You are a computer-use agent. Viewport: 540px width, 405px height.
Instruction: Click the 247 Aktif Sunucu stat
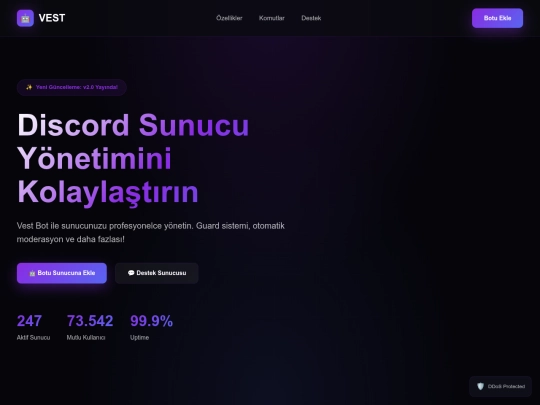point(33,327)
